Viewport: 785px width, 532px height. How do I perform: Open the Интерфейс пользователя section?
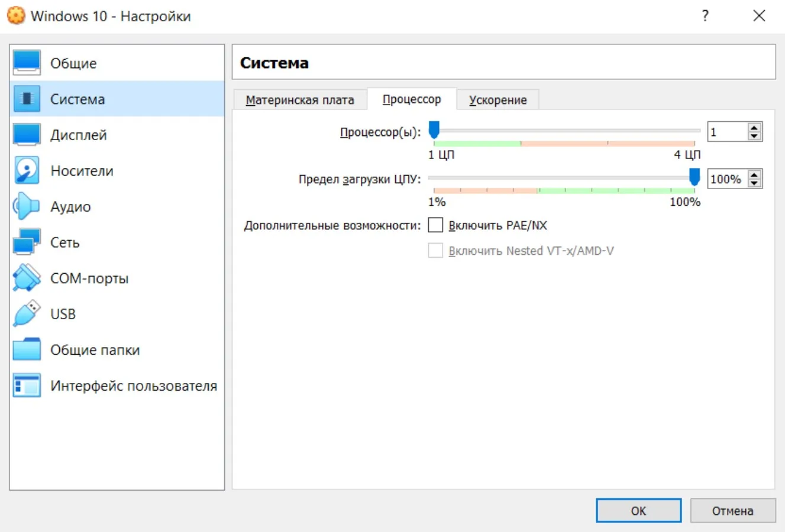point(117,385)
